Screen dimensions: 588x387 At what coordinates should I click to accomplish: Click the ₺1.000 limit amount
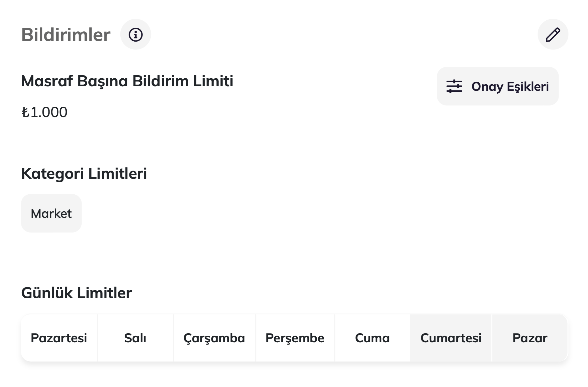point(44,112)
